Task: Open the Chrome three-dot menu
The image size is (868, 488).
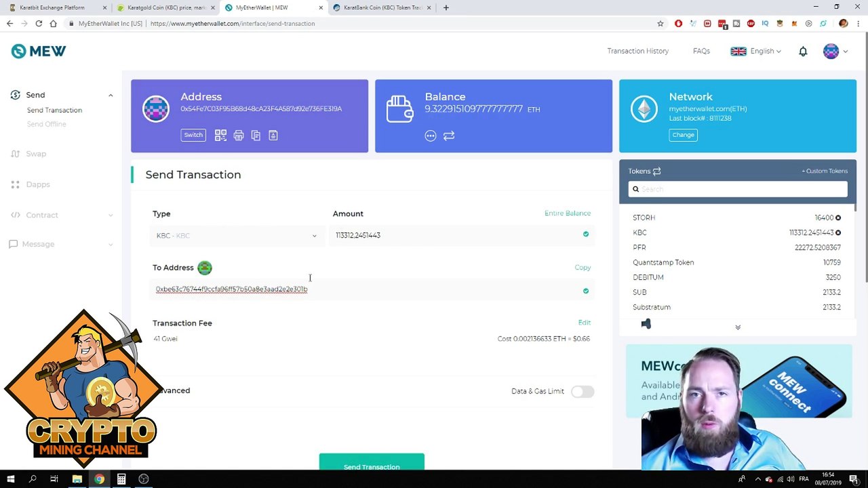Action: point(858,24)
